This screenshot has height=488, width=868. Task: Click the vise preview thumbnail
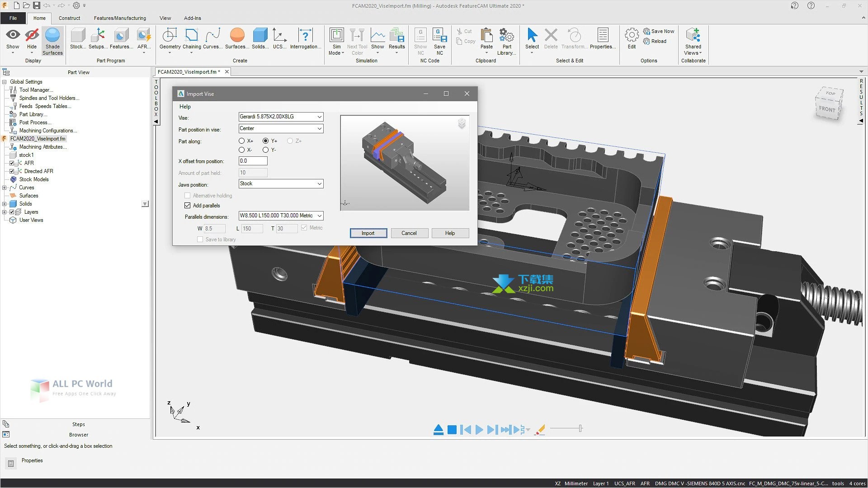(405, 163)
